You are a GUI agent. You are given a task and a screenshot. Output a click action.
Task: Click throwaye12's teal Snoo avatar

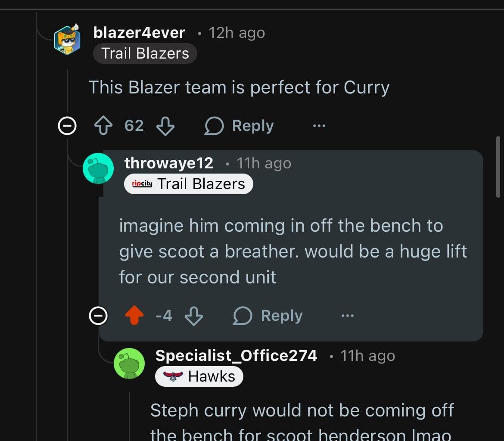tap(98, 168)
